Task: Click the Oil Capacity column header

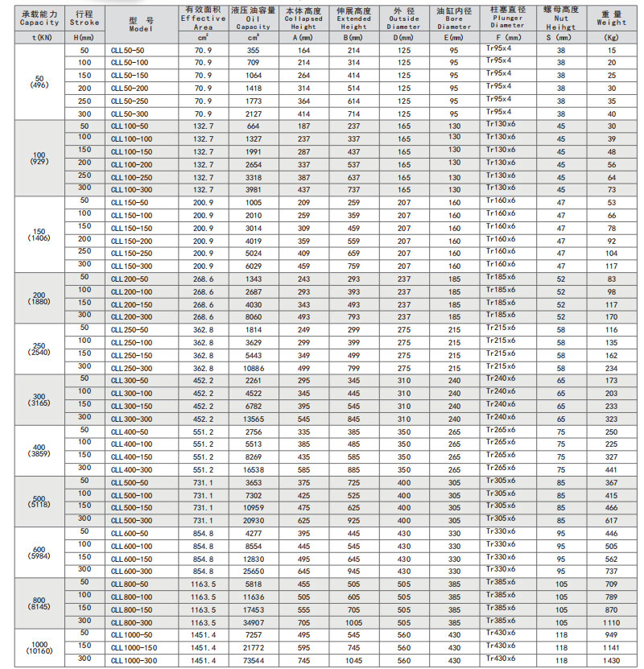Action: pos(254,18)
